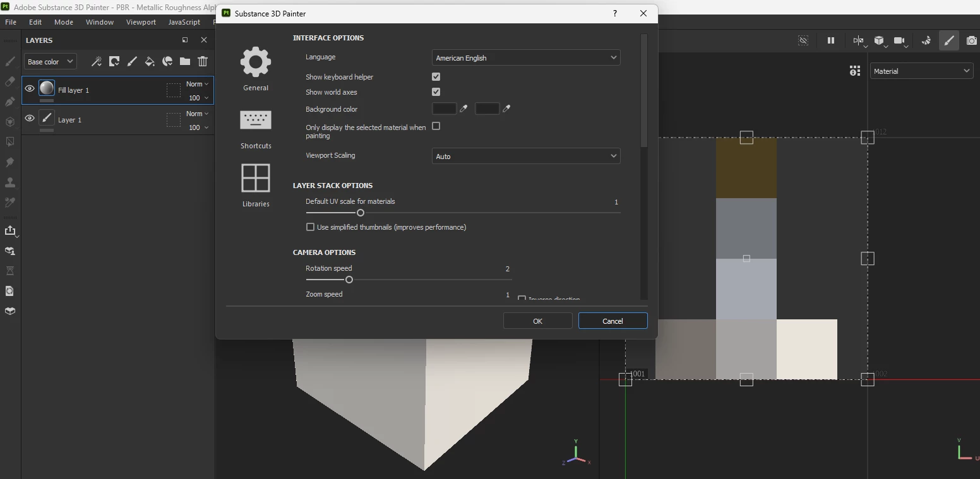
Task: Click the resource updater refresh-page icon
Action: pyautogui.click(x=10, y=291)
